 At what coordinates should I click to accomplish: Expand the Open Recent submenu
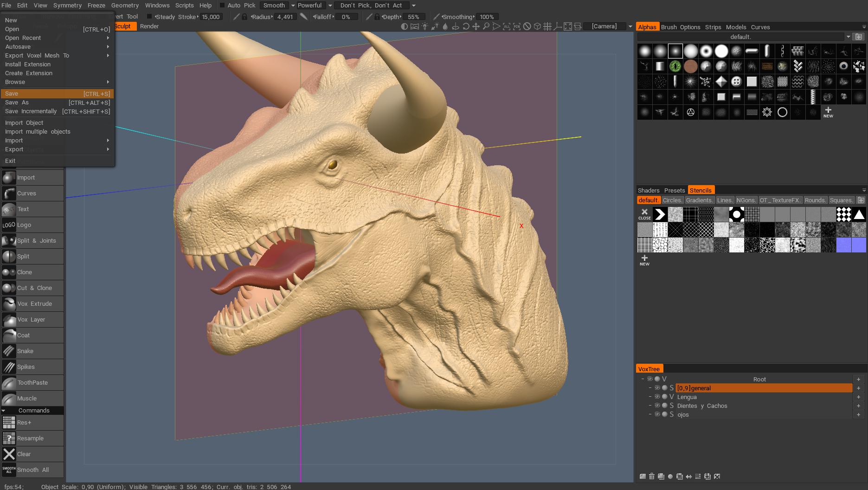57,38
